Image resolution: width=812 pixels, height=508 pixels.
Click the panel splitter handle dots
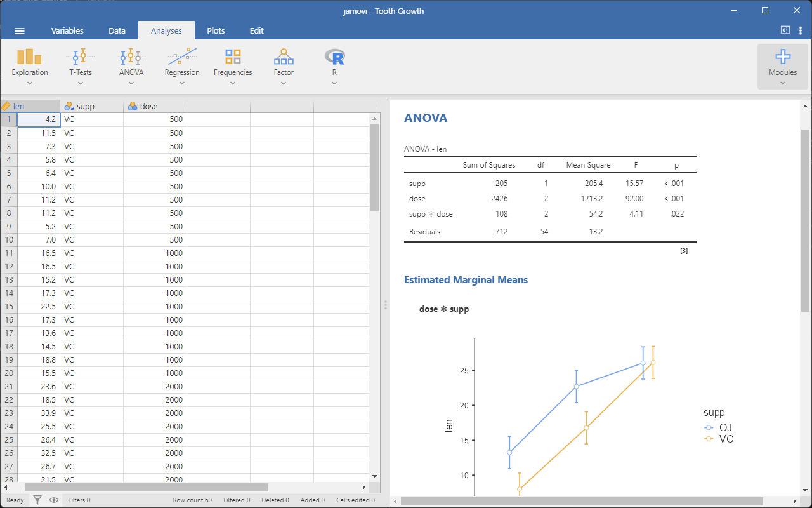[x=385, y=305]
